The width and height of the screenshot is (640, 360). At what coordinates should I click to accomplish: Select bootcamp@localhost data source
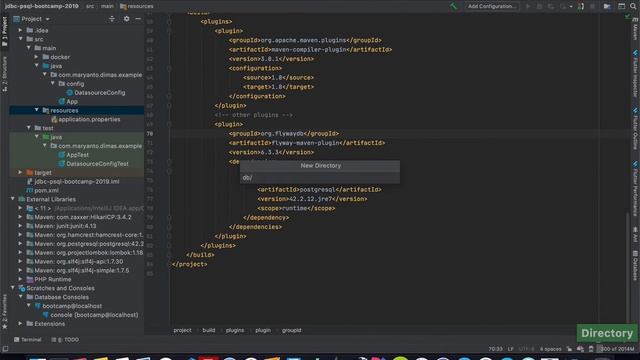(x=68, y=306)
